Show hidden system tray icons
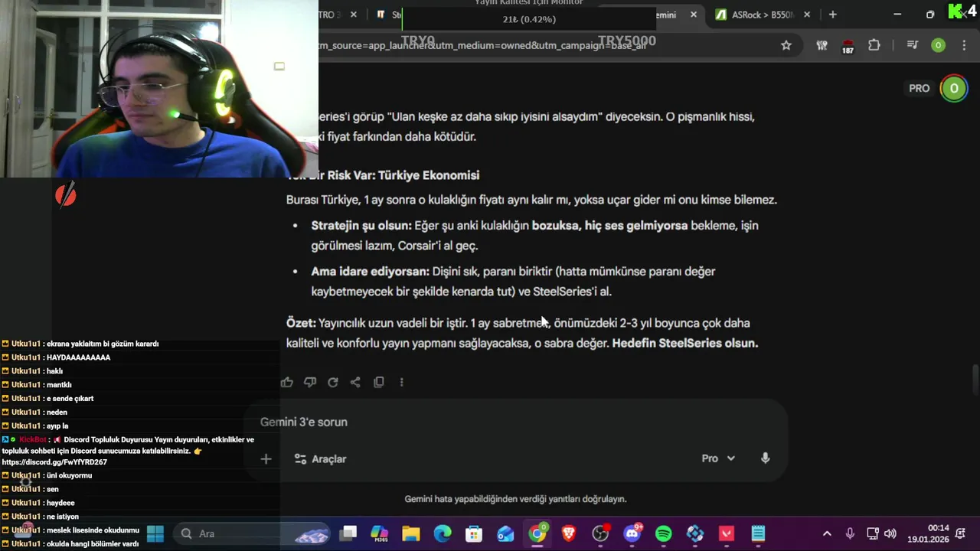980x551 pixels. pos(827,533)
